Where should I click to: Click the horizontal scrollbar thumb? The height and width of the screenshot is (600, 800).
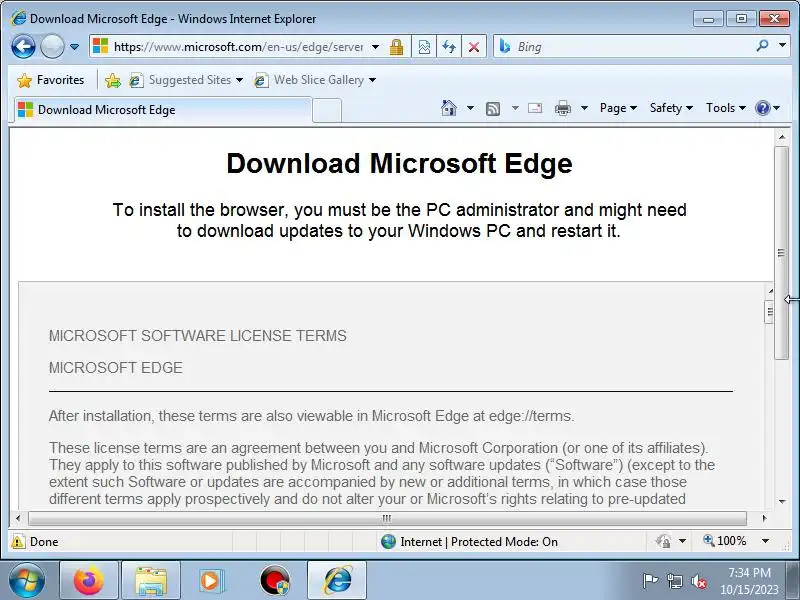pos(387,518)
